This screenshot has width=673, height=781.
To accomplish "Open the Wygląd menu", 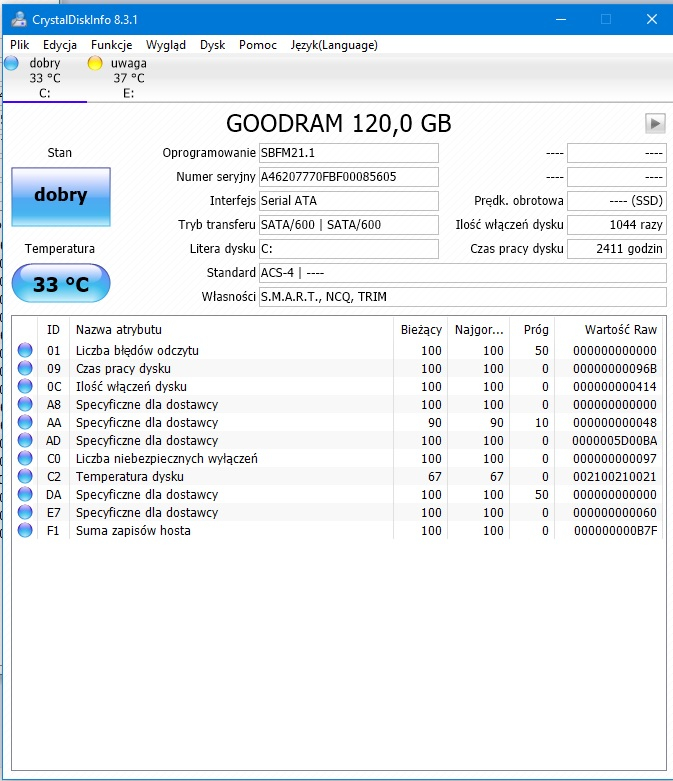I will coord(166,45).
